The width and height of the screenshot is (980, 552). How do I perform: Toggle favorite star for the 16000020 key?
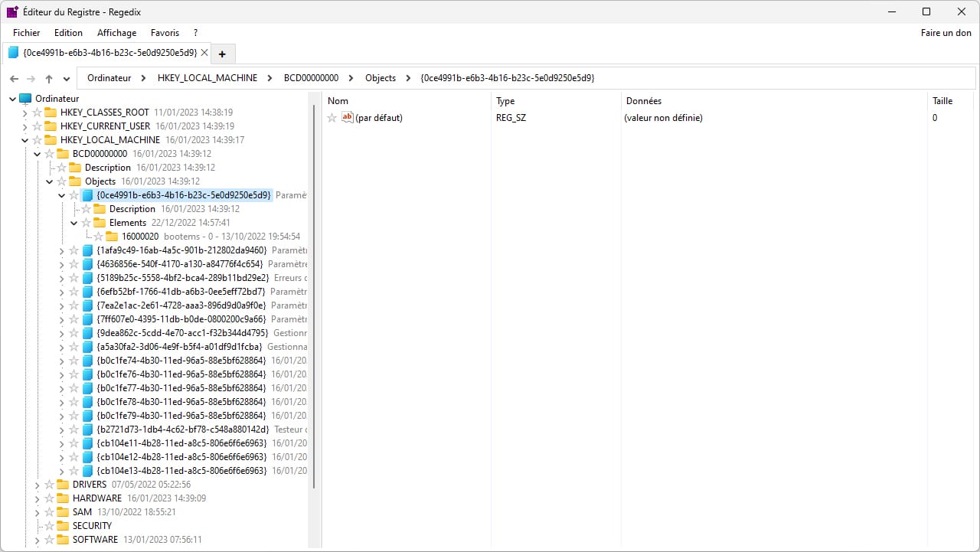click(x=98, y=237)
